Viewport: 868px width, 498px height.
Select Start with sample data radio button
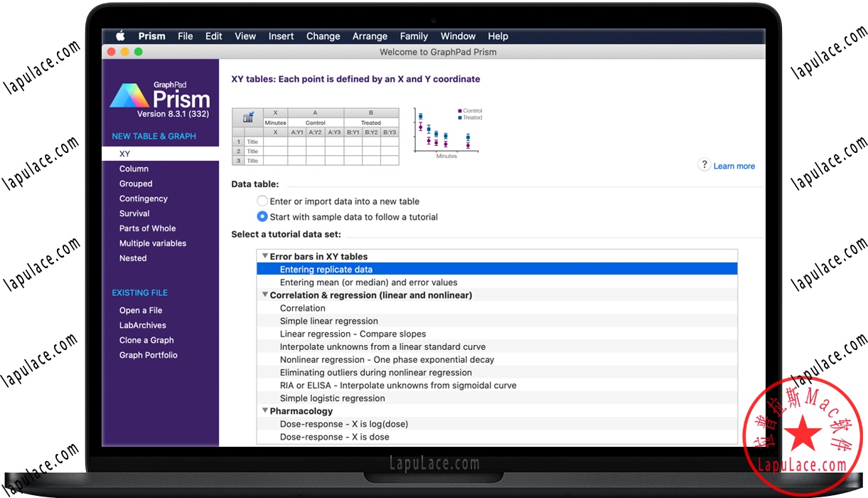[x=262, y=217]
